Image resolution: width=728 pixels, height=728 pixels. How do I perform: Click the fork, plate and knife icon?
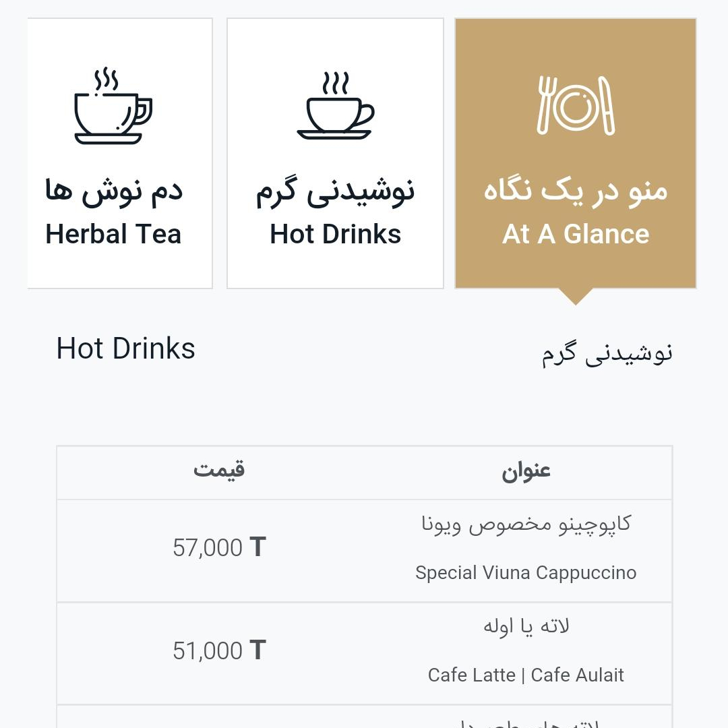pos(576,105)
